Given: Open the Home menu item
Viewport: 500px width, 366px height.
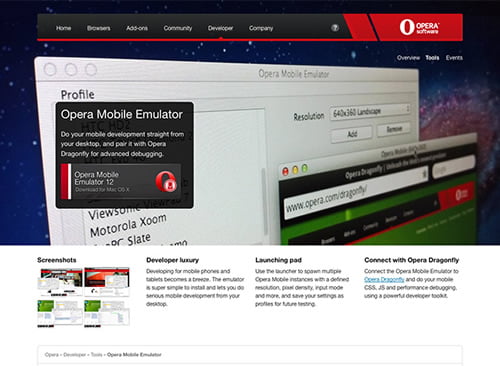Looking at the screenshot, I should click(63, 28).
